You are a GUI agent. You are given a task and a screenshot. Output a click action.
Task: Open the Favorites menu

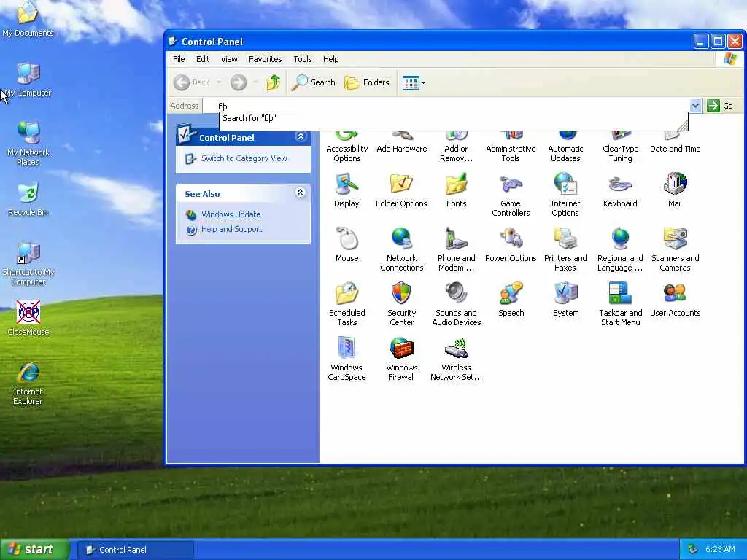click(265, 59)
